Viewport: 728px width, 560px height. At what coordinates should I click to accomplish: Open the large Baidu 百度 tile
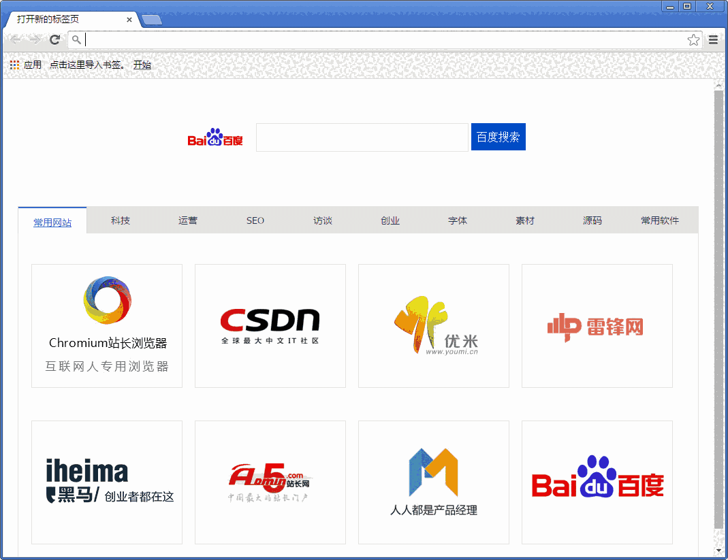tap(597, 482)
